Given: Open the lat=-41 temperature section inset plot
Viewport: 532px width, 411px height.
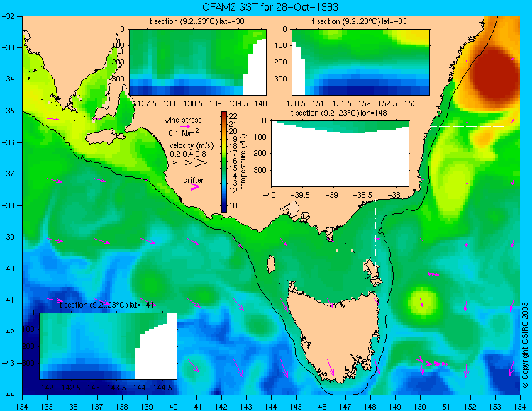Looking at the screenshot, I should tap(109, 346).
